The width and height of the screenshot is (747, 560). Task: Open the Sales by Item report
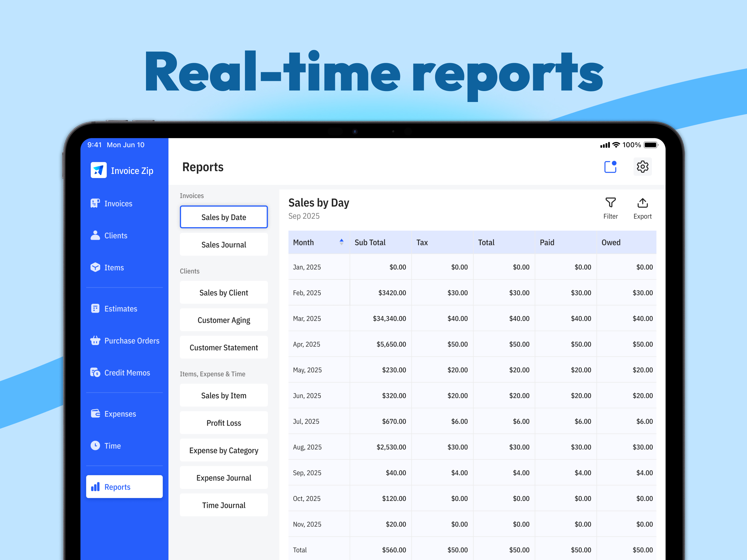(x=224, y=395)
